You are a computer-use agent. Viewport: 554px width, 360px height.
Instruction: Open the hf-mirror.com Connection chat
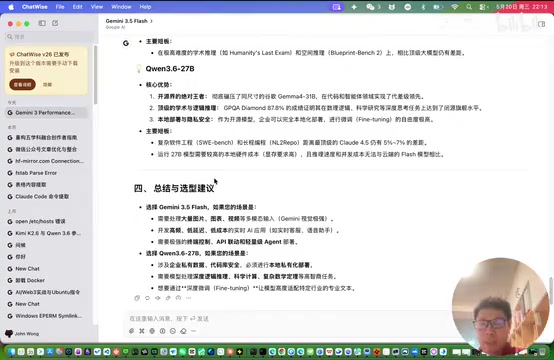tap(46, 161)
